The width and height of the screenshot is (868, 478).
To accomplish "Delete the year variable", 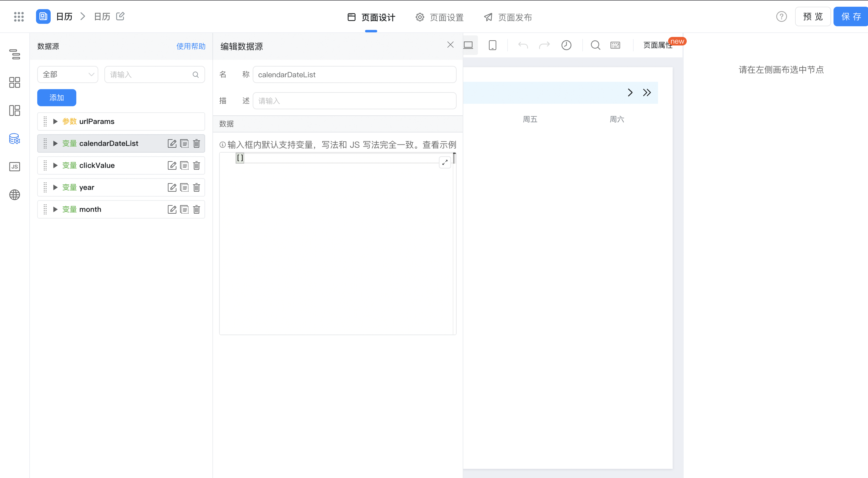I will (197, 187).
